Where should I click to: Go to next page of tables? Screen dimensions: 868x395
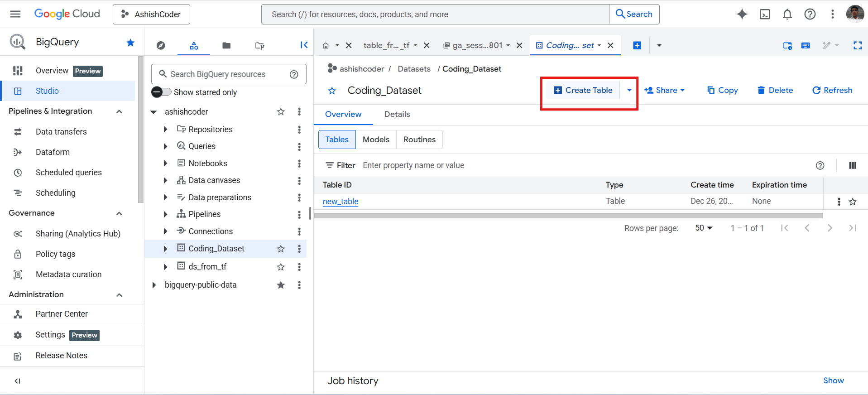point(830,228)
